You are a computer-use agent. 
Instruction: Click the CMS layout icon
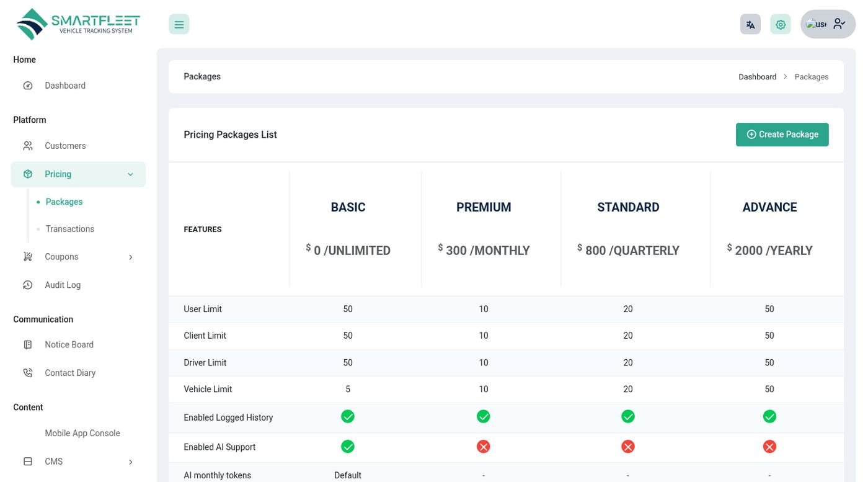[28, 462]
